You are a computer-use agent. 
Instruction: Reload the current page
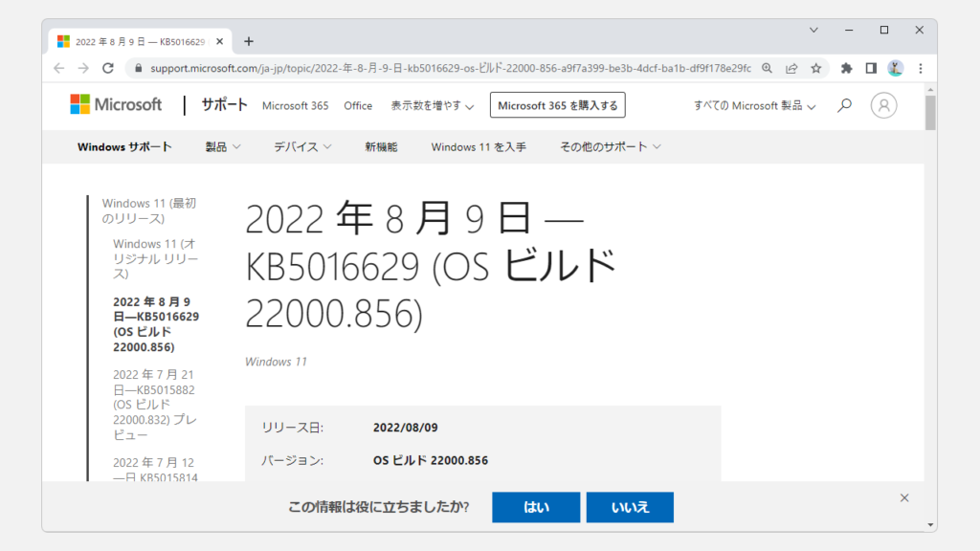click(108, 68)
